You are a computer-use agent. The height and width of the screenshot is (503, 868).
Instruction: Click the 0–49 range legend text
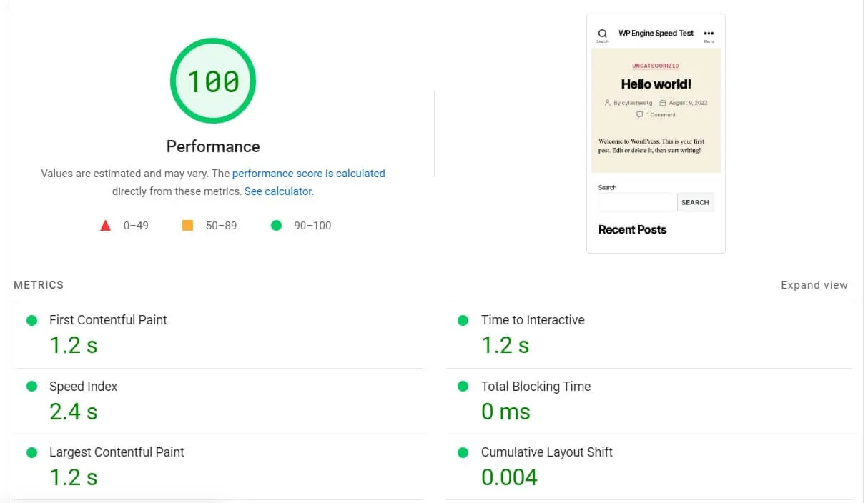point(136,226)
